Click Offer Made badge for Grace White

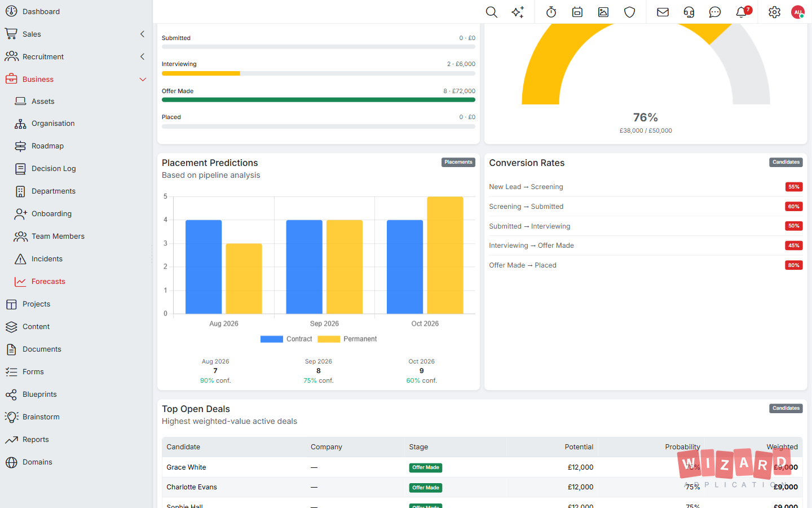(426, 468)
